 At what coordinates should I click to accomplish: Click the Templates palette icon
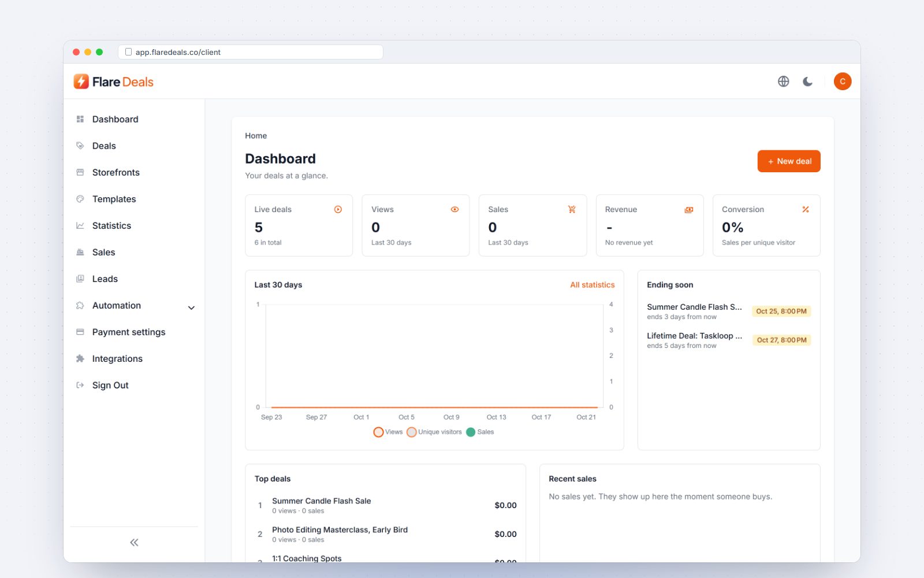(x=80, y=199)
